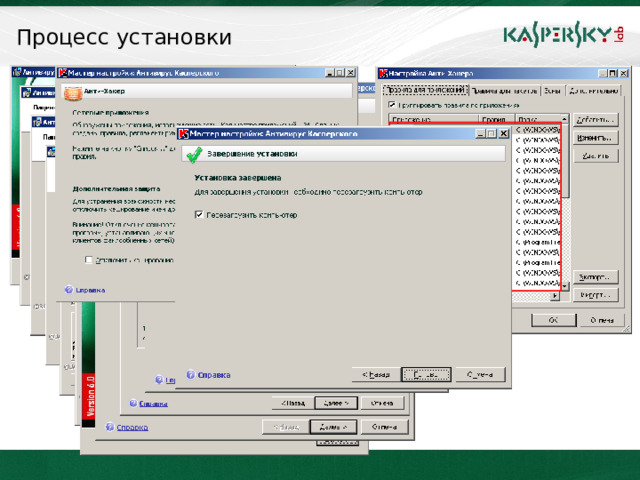Enable the Отключить кэширование checkbox in Anti-Hacker wizard
Image resolution: width=640 pixels, height=480 pixels.
pos(89,260)
